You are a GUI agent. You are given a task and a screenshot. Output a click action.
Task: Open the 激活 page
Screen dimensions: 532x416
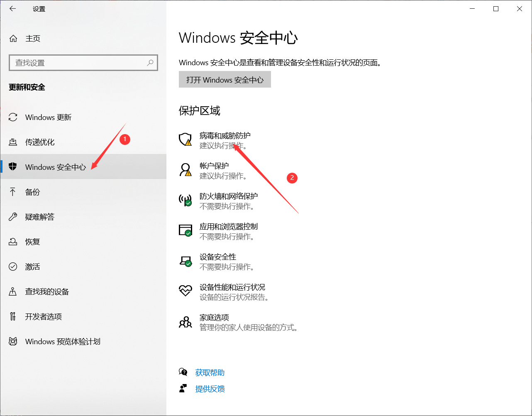click(x=83, y=267)
